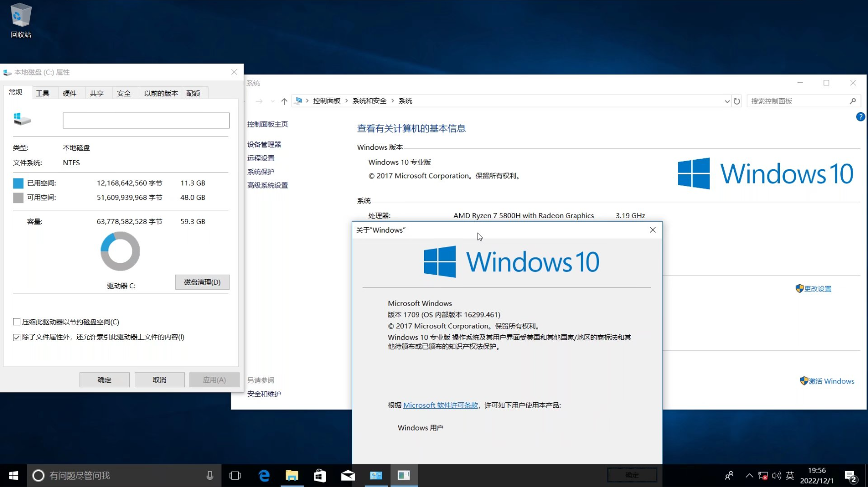Switch to the 工具 tab in disk properties
This screenshot has width=868, height=487.
point(43,93)
